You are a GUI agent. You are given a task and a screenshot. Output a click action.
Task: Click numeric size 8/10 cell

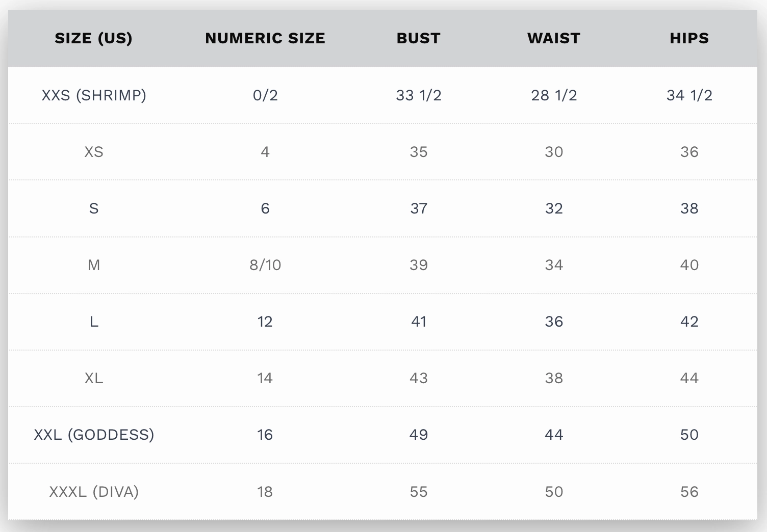pyautogui.click(x=265, y=265)
